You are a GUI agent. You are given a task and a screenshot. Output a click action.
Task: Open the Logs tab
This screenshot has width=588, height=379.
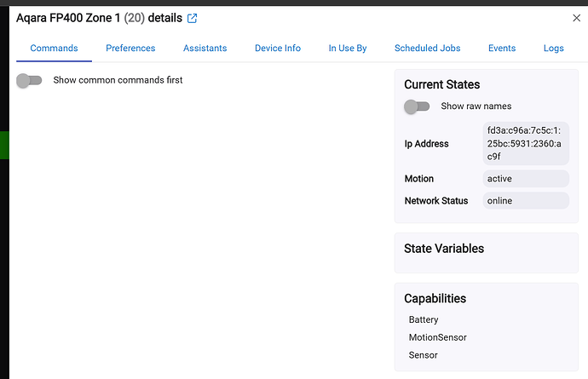tap(554, 48)
